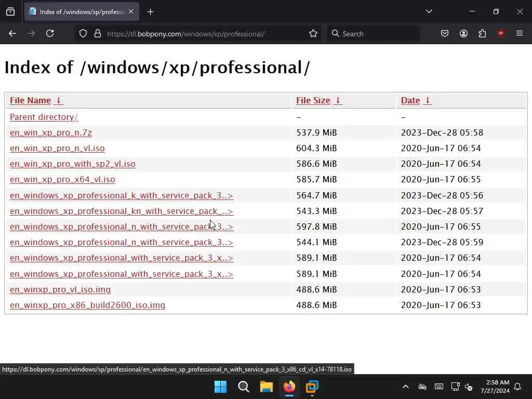Click the OneDrive cloud tray icon
The image size is (532, 399).
(422, 387)
